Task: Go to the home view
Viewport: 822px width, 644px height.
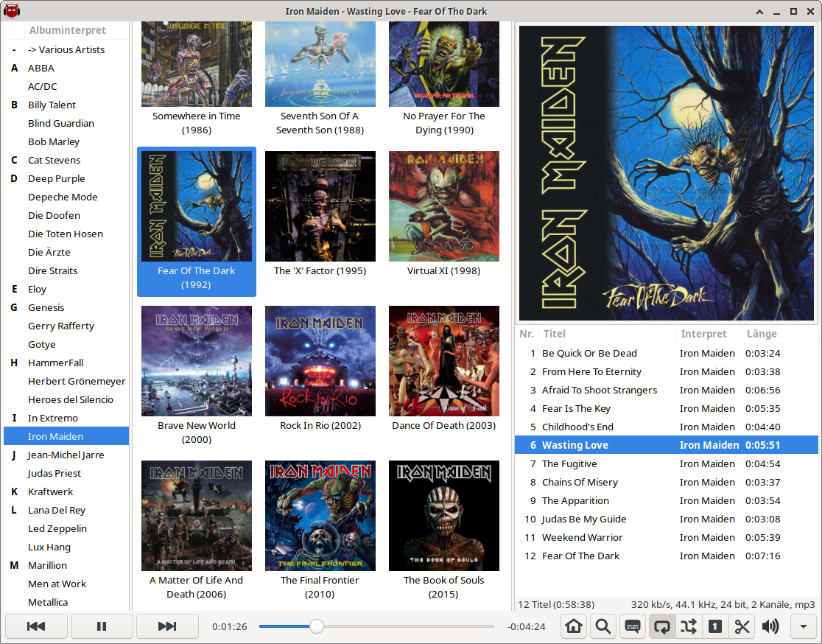Action: pos(574,626)
